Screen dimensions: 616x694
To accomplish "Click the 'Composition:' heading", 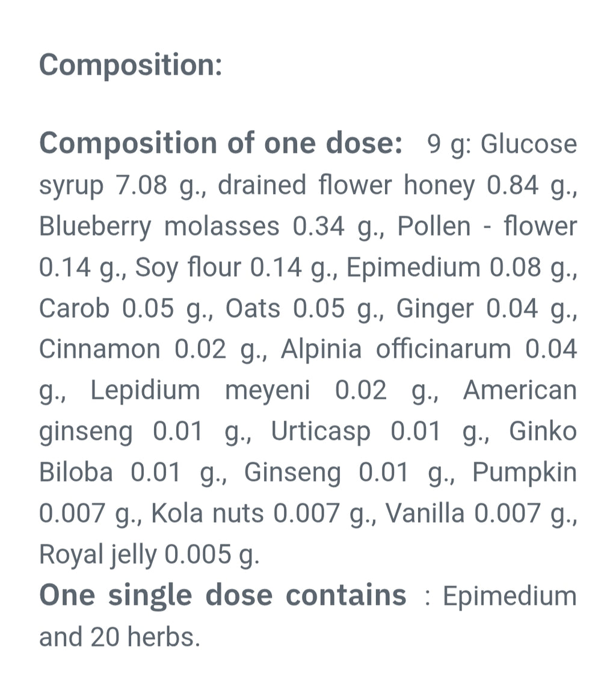I will [x=131, y=66].
